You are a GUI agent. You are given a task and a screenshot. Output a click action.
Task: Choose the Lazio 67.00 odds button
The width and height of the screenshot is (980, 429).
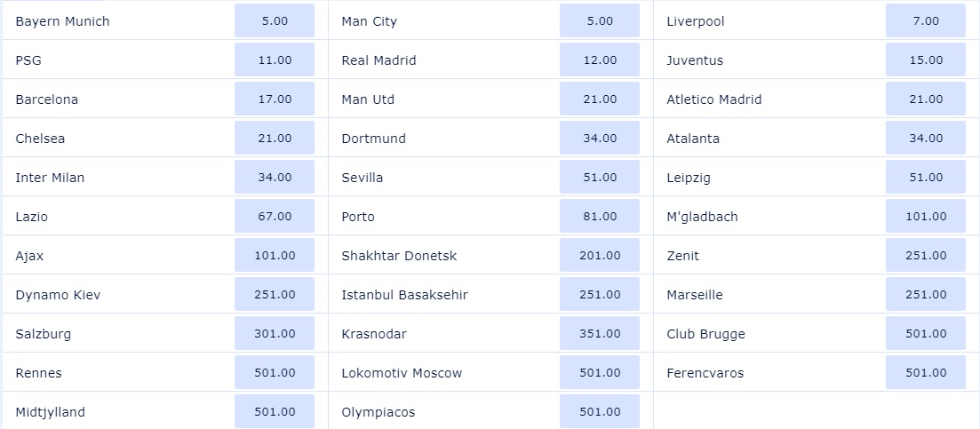[x=275, y=217]
